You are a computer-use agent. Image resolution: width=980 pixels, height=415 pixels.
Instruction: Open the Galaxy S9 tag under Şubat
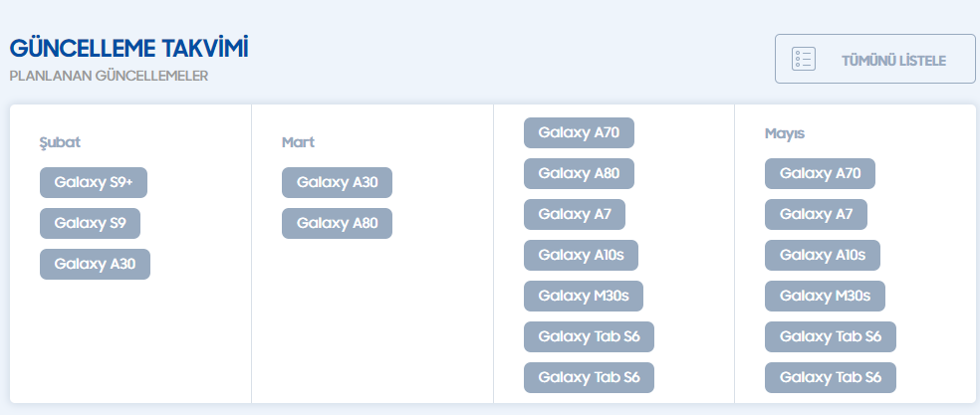click(x=90, y=223)
